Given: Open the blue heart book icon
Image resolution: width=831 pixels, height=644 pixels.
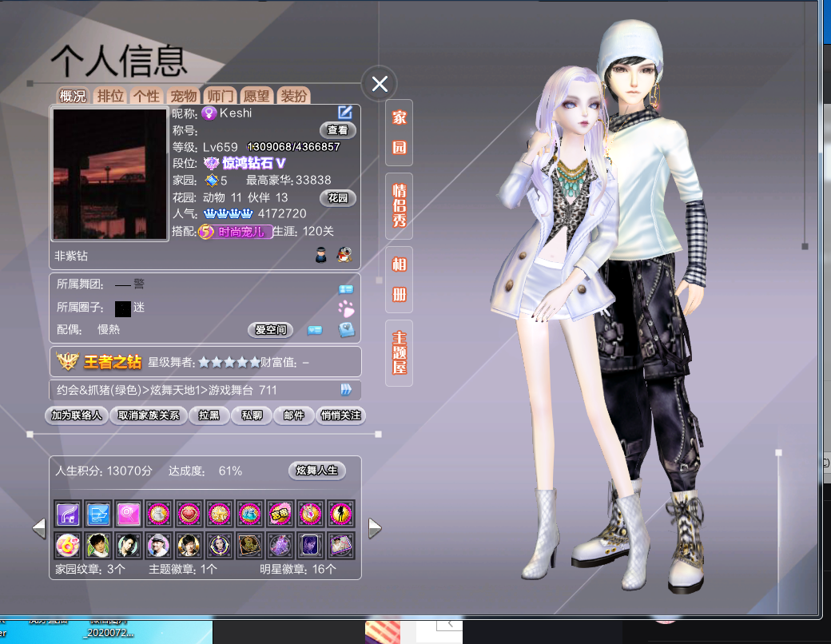Looking at the screenshot, I should pos(347,330).
